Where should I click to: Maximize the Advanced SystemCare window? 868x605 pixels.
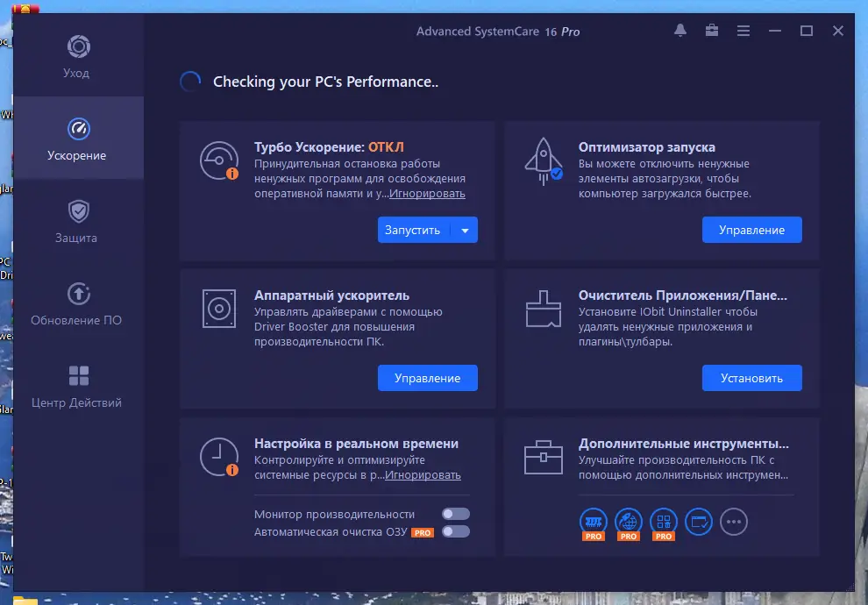point(807,31)
